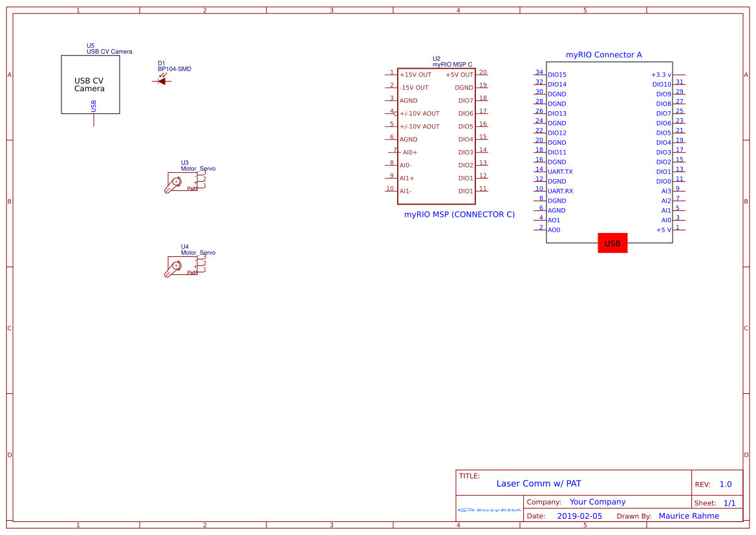This screenshot has width=756, height=535.
Task: Select 'Maurice Rahme' drawn-by name
Action: click(x=689, y=516)
